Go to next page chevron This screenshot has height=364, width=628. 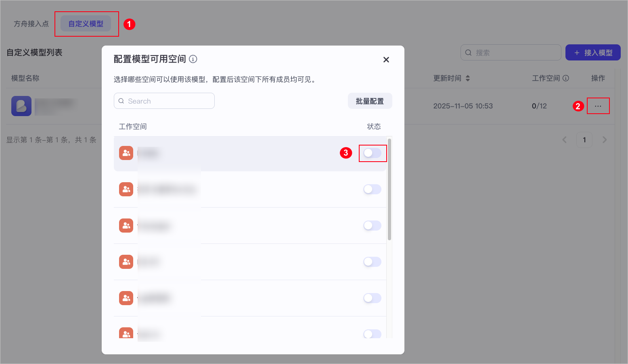[605, 140]
